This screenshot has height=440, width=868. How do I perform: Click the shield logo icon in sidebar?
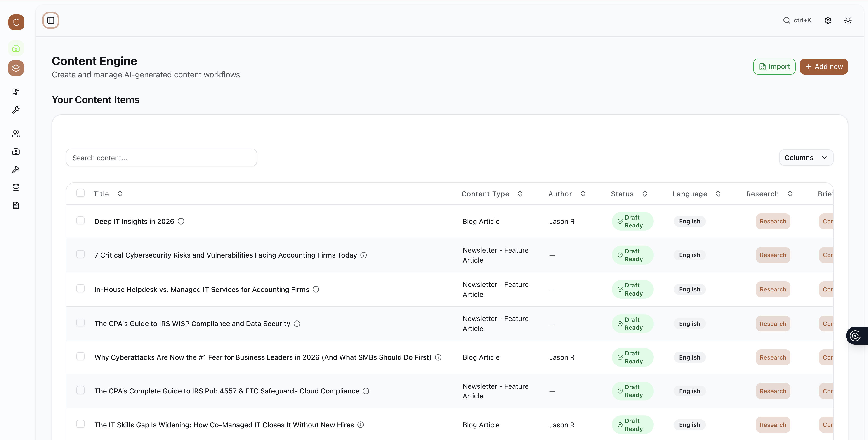tap(16, 22)
